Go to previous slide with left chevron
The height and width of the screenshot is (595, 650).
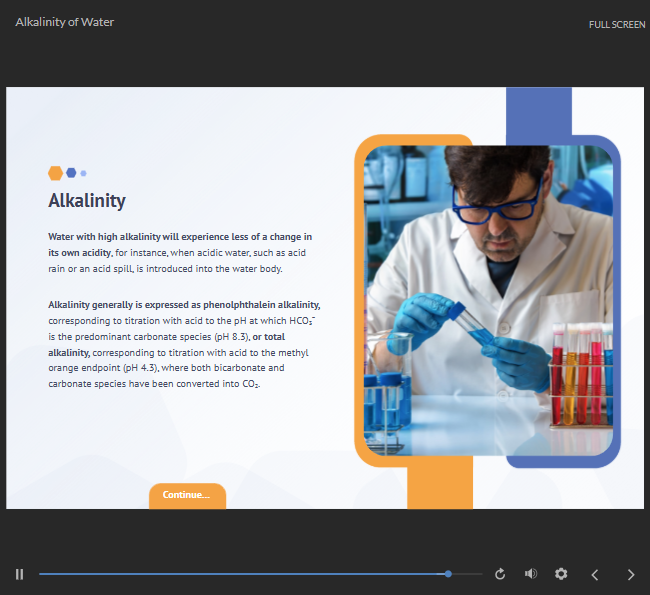tap(595, 574)
